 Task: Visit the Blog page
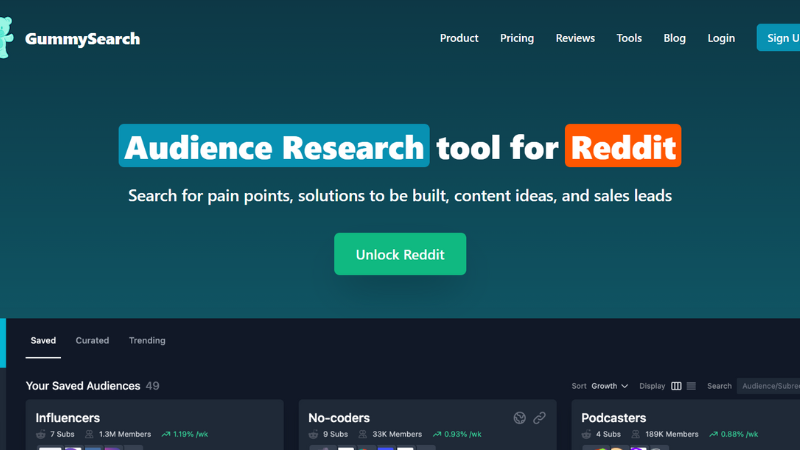click(x=674, y=38)
